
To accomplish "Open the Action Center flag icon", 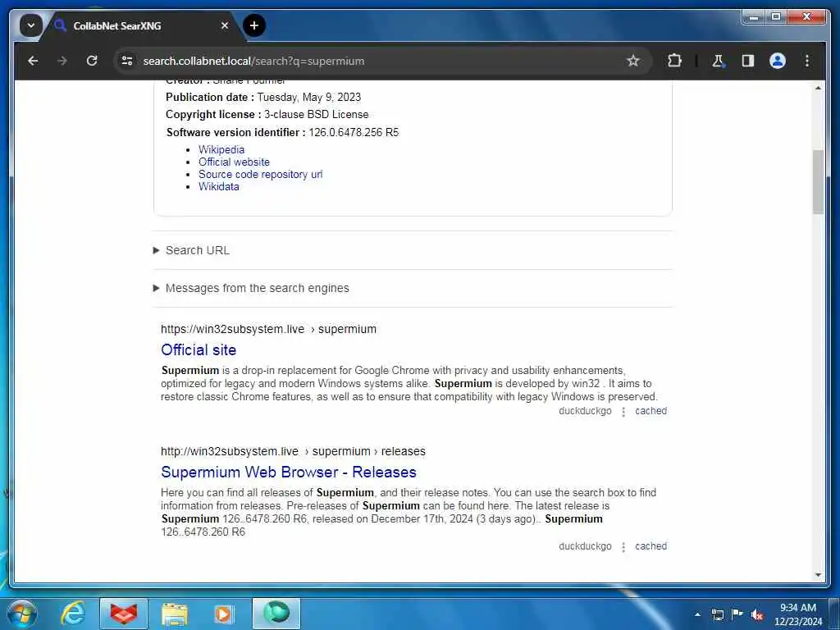I will (737, 614).
